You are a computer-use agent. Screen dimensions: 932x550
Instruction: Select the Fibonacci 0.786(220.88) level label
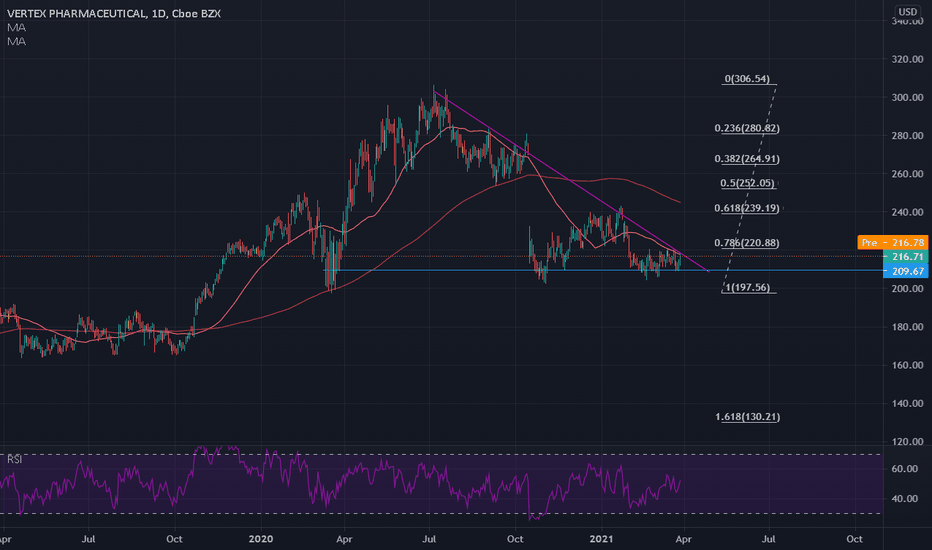(x=747, y=243)
